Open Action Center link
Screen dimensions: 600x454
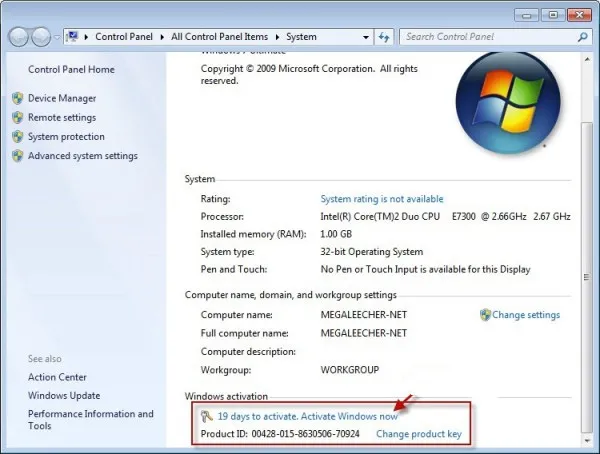pyautogui.click(x=57, y=377)
